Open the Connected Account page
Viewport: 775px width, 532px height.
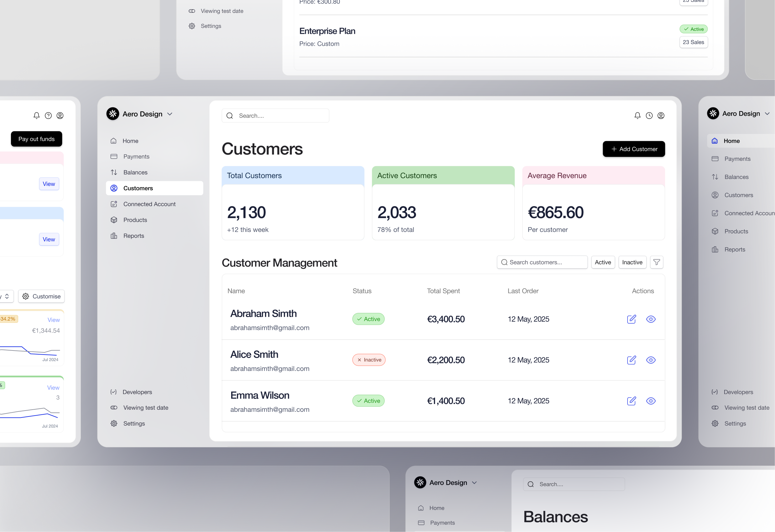[x=149, y=204]
